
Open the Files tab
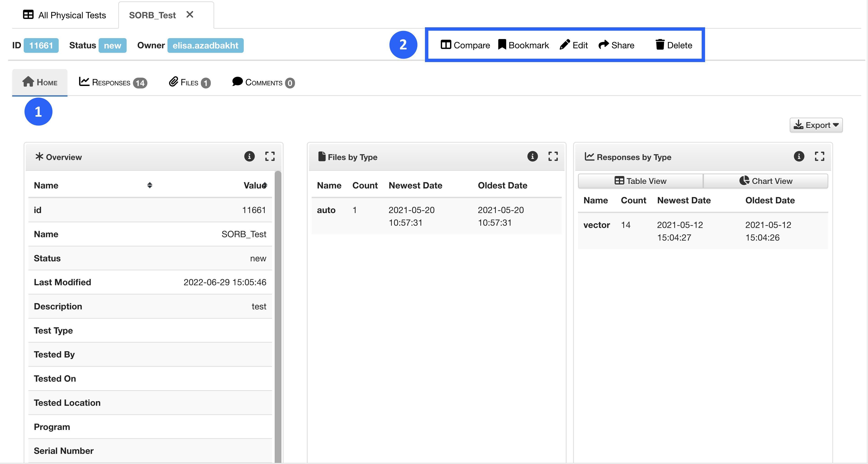tap(189, 83)
